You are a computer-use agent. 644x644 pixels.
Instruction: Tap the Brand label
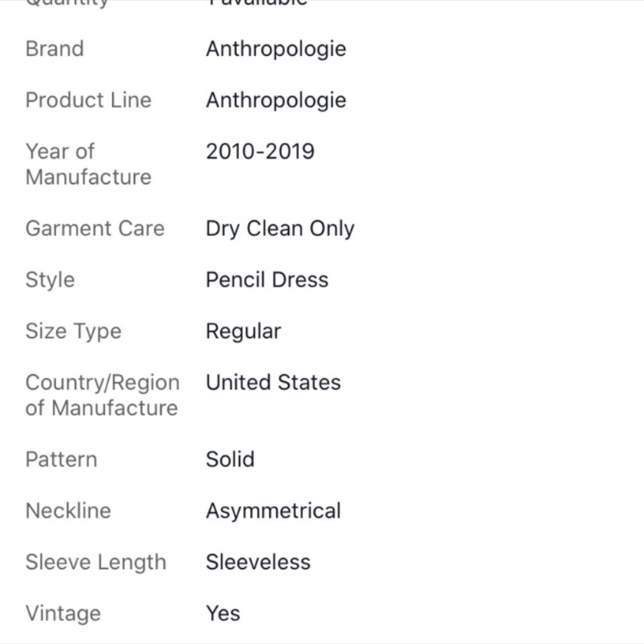pos(55,48)
